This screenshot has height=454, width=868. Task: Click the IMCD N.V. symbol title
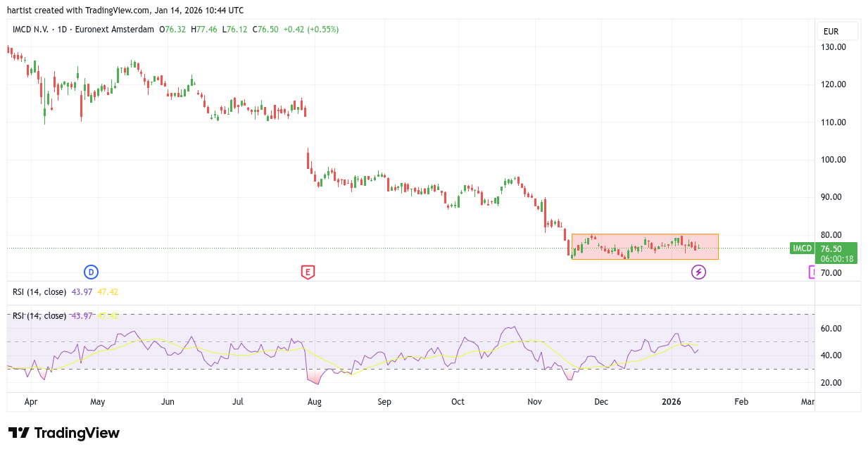pyautogui.click(x=37, y=30)
